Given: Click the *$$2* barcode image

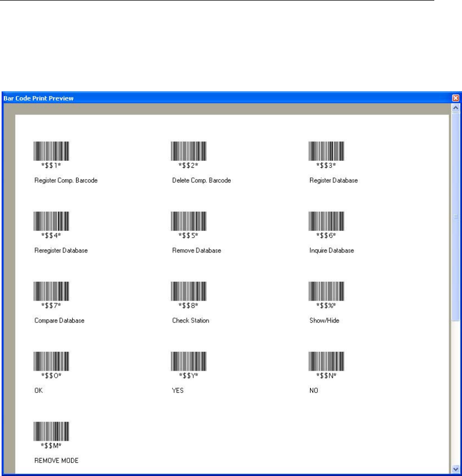Looking at the screenshot, I should [x=188, y=151].
